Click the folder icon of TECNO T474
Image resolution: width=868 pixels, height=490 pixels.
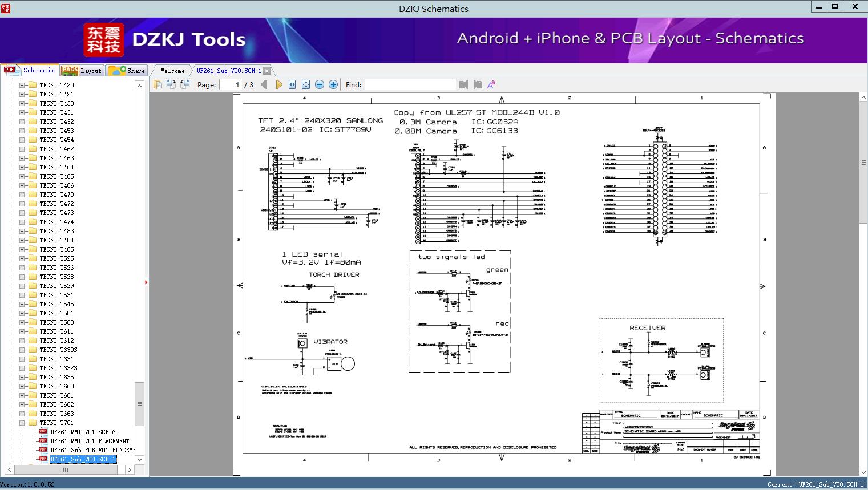33,222
